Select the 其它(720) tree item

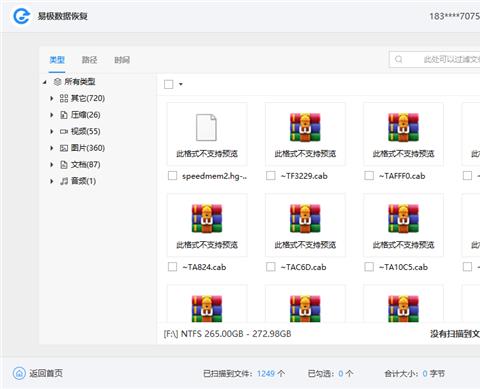[x=88, y=98]
